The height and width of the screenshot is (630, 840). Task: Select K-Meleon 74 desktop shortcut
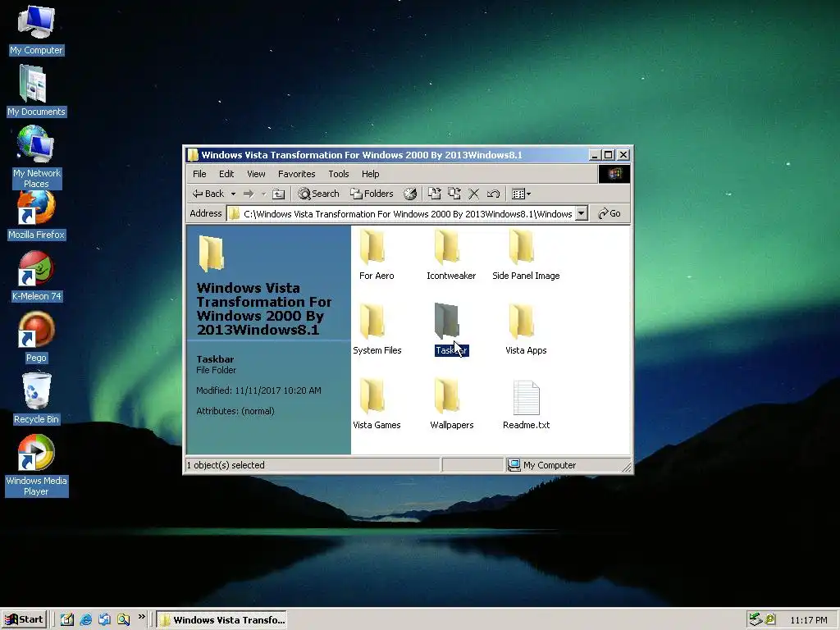coord(36,277)
